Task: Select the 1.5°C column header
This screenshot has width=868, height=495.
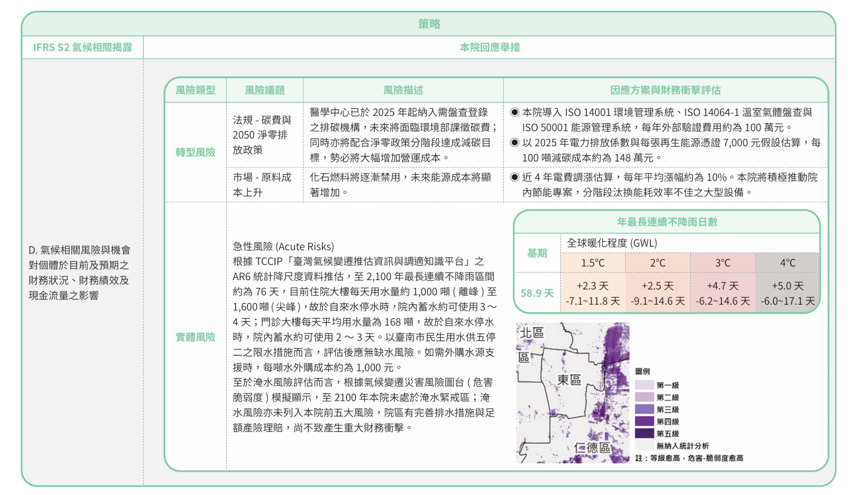Action: (593, 263)
